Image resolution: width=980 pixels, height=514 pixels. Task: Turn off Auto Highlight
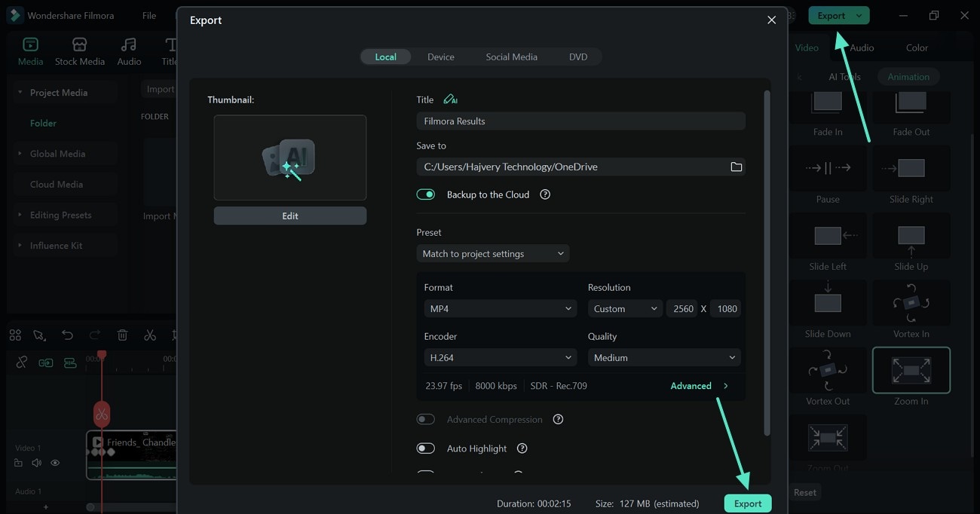coord(426,448)
